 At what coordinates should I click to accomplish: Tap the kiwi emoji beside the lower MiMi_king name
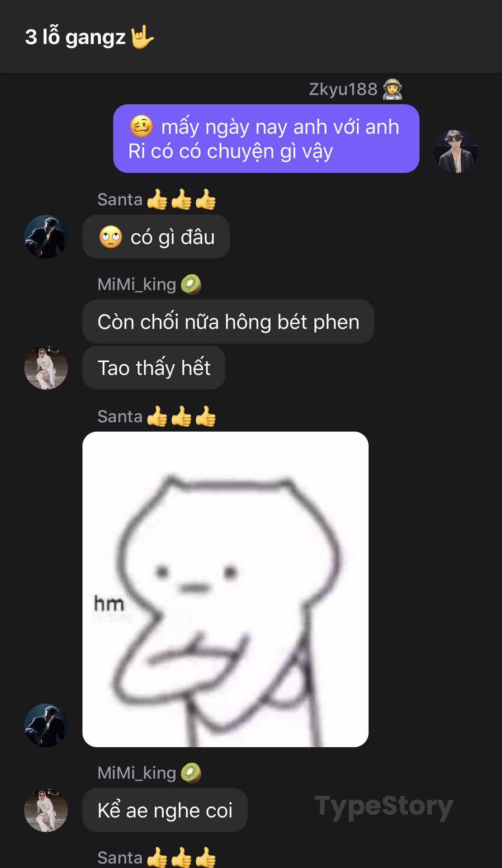click(x=191, y=773)
